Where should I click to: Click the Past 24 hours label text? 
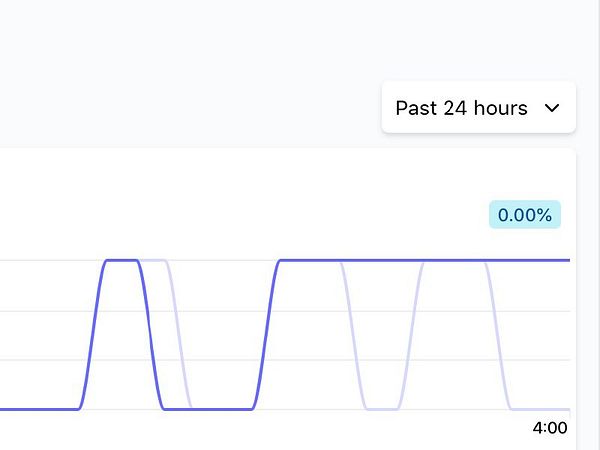[x=461, y=108]
